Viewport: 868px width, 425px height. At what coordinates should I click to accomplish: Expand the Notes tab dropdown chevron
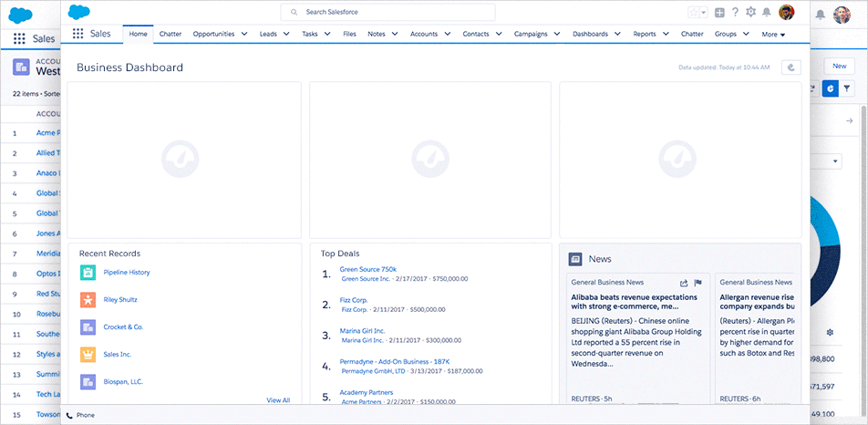(395, 34)
